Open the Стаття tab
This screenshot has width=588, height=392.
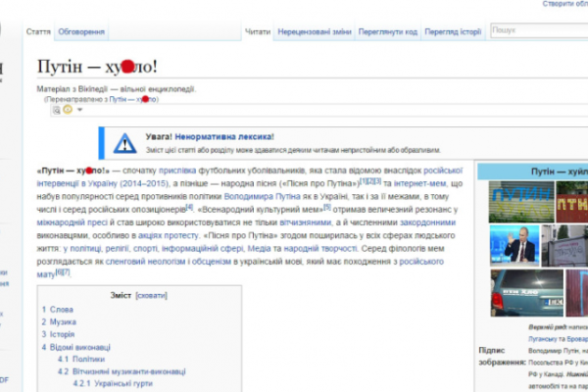39,32
